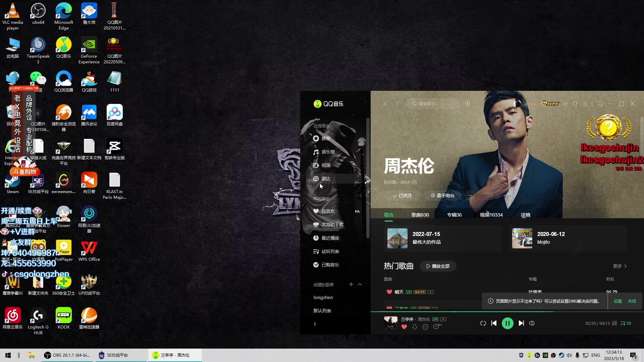Viewport: 644px width, 362px height.
Task: Expand the account dropdown arrow
Action: [x=565, y=104]
